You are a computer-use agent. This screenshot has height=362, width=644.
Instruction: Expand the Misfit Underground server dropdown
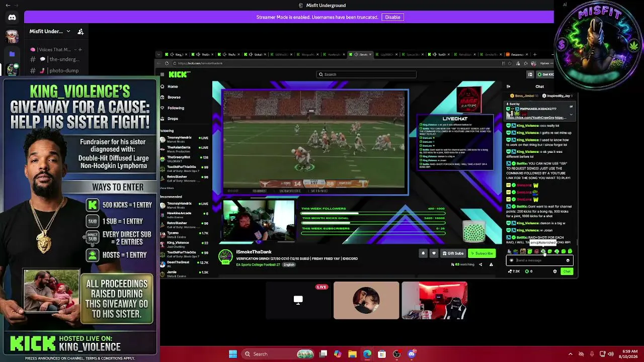(68, 31)
